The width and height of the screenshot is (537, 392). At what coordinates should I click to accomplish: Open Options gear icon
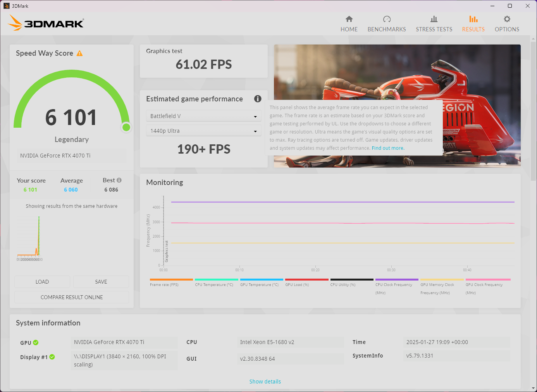pyautogui.click(x=507, y=19)
